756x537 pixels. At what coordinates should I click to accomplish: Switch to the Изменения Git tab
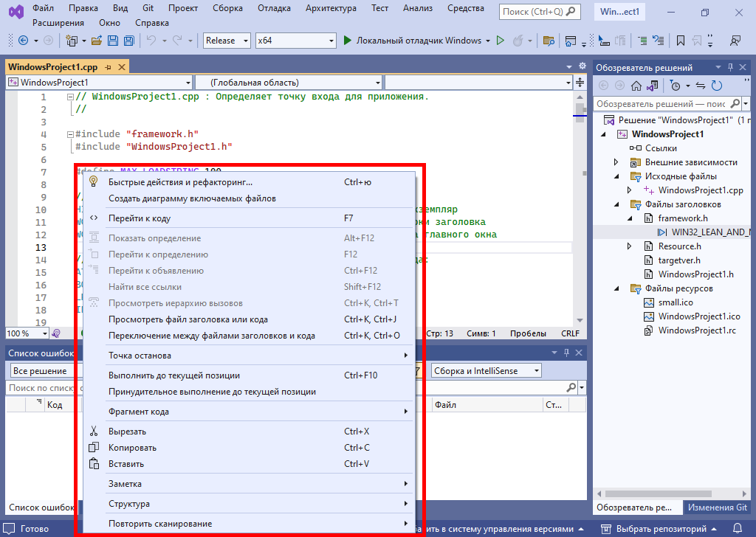718,507
